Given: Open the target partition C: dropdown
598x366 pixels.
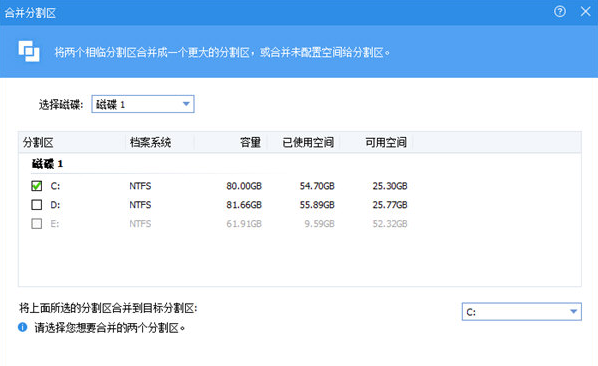Looking at the screenshot, I should pyautogui.click(x=522, y=312).
